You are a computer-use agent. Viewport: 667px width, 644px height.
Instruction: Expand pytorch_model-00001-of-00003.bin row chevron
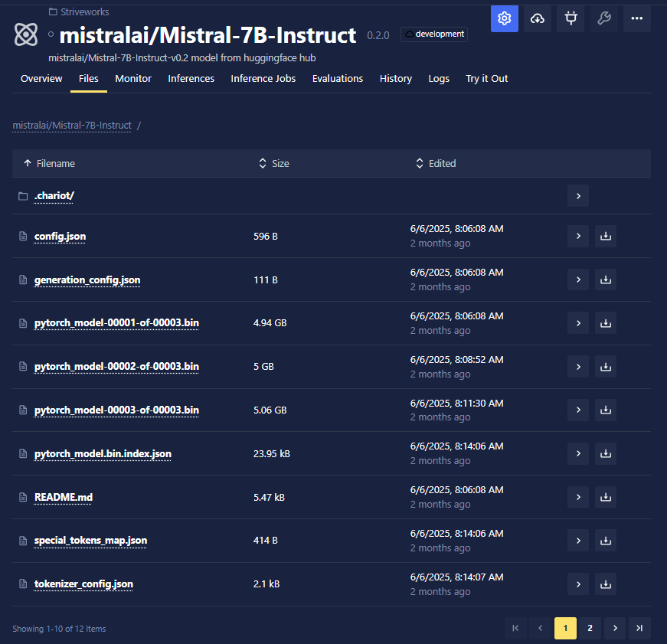(x=578, y=323)
